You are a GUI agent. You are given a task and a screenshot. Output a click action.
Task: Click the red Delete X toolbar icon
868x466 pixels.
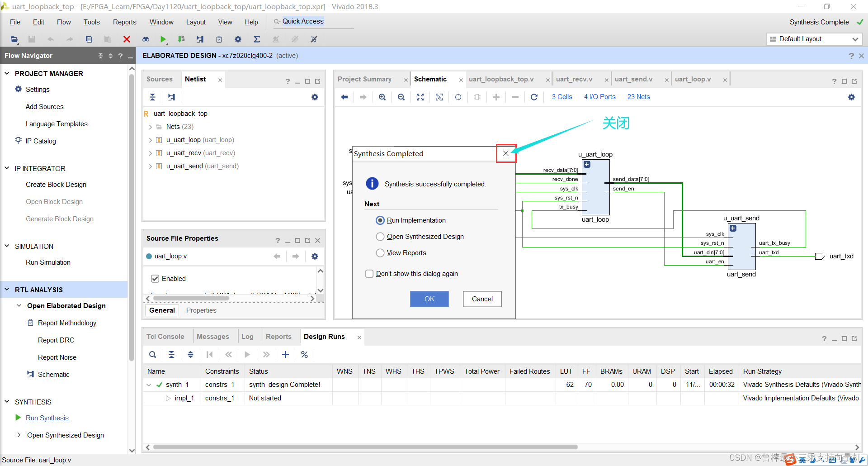tap(127, 39)
